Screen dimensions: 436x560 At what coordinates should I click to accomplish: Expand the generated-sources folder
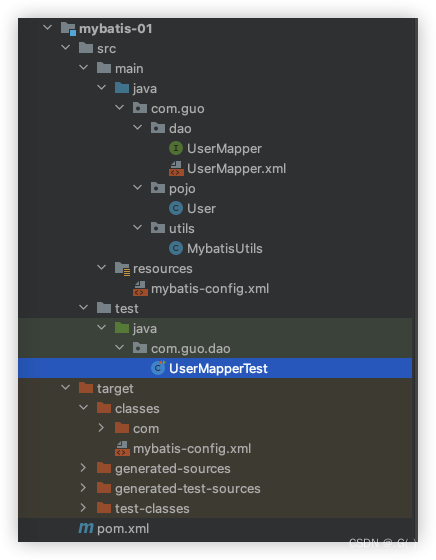tap(83, 468)
